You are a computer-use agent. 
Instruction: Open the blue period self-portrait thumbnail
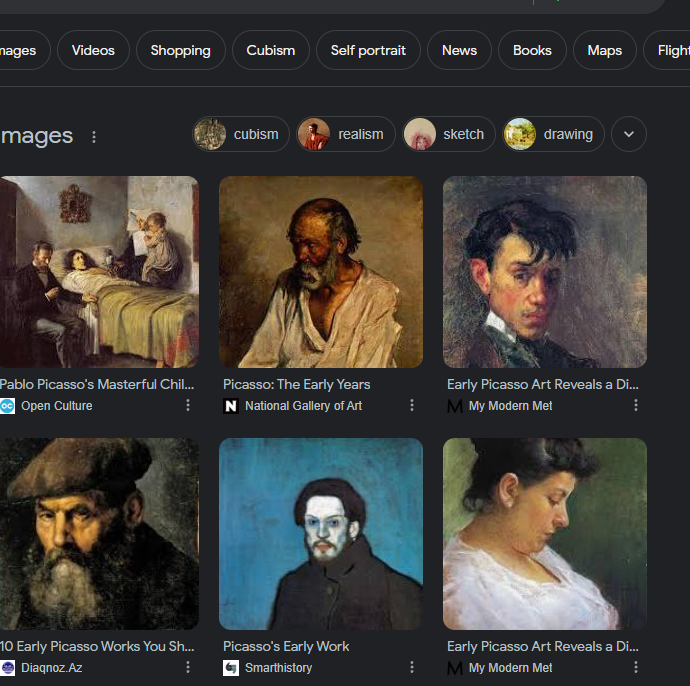pos(321,534)
